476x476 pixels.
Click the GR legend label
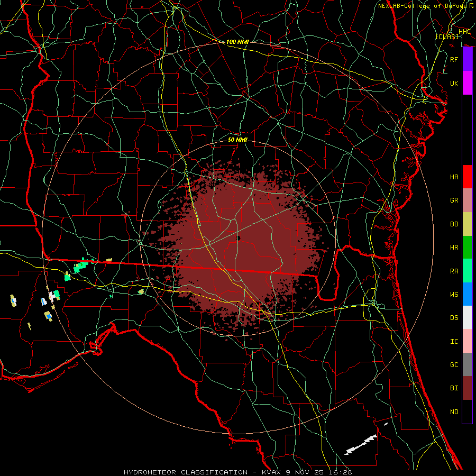(x=454, y=200)
